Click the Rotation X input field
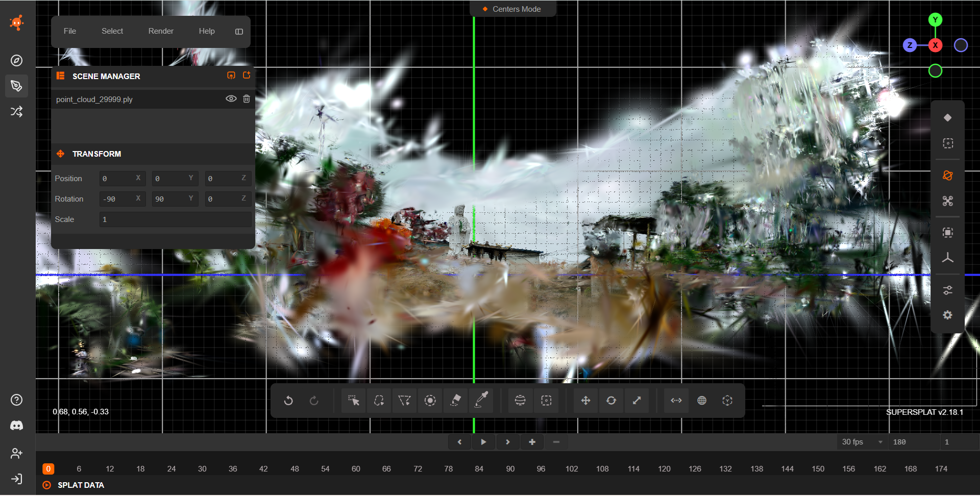Screen dimensions: 980x496 click(x=122, y=199)
